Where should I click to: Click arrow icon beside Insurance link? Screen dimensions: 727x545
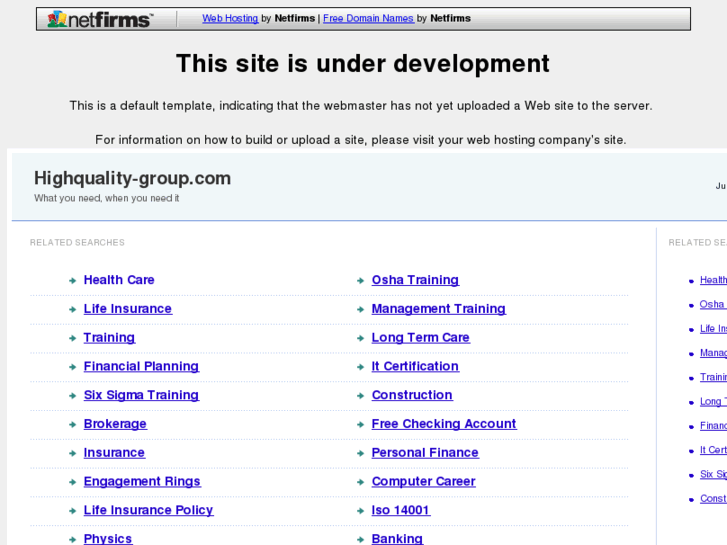pyautogui.click(x=72, y=453)
